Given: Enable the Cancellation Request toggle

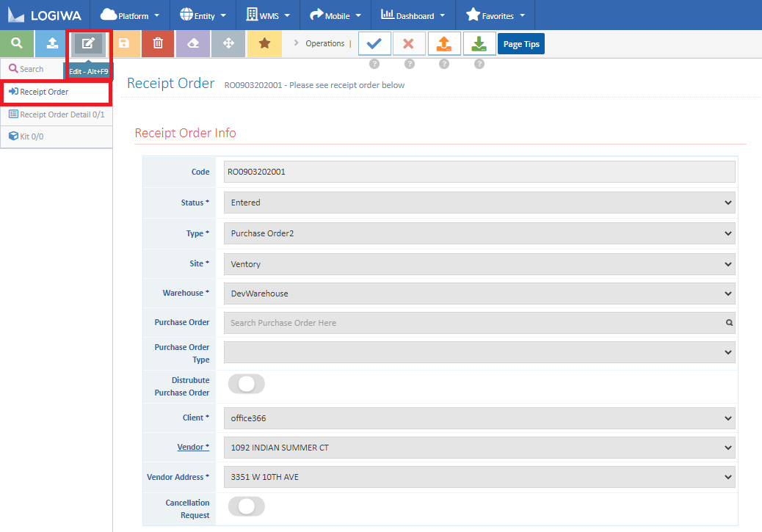Looking at the screenshot, I should (x=246, y=506).
